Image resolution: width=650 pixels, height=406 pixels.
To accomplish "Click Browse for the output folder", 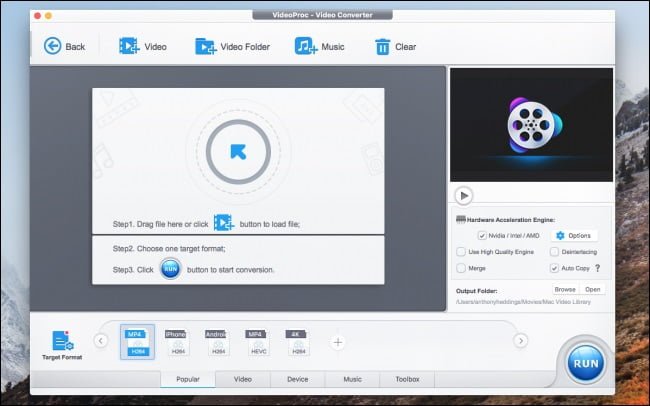I will 565,289.
